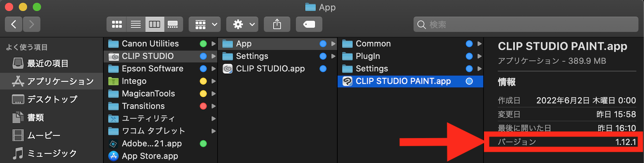Image resolution: width=644 pixels, height=163 pixels.
Task: Expand the PlugIn folder arrow
Action: pos(479,56)
